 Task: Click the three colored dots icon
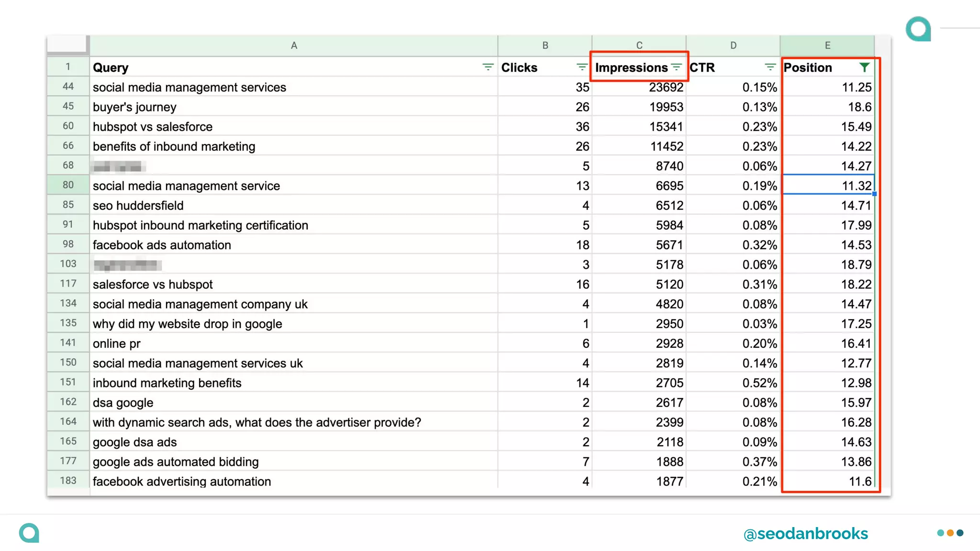(950, 533)
